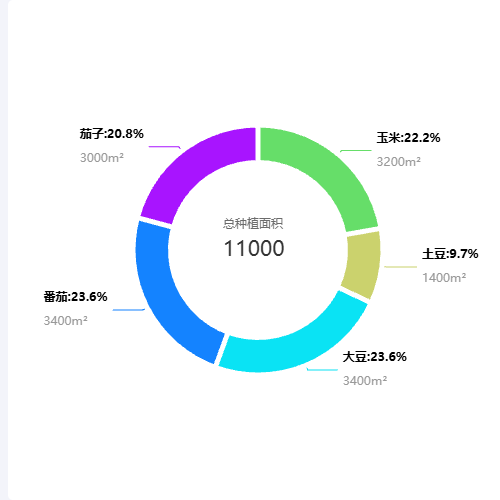500x500 pixels.
Task: Click the 3400m² value under 大豆
Action: (x=365, y=381)
